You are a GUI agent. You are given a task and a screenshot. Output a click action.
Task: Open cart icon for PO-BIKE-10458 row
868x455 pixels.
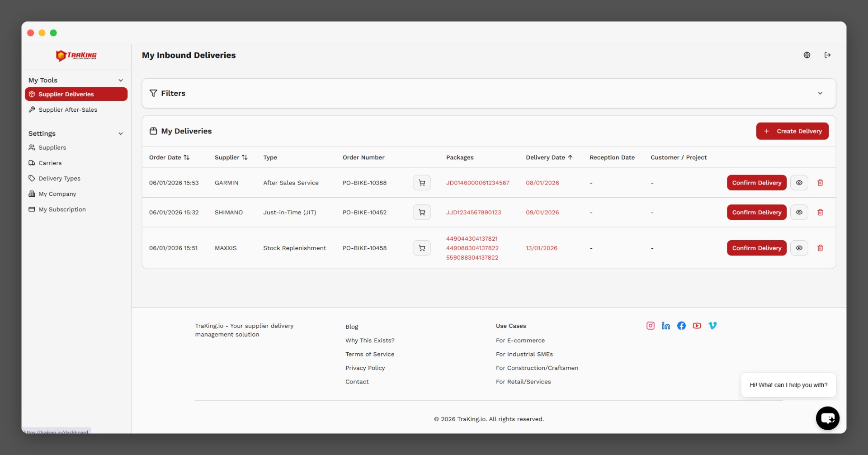[x=422, y=248]
